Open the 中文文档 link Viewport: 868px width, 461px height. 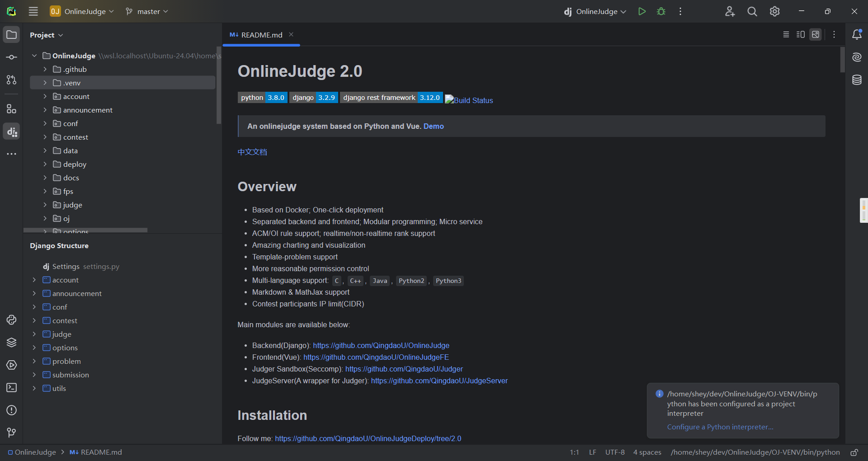[x=252, y=152]
